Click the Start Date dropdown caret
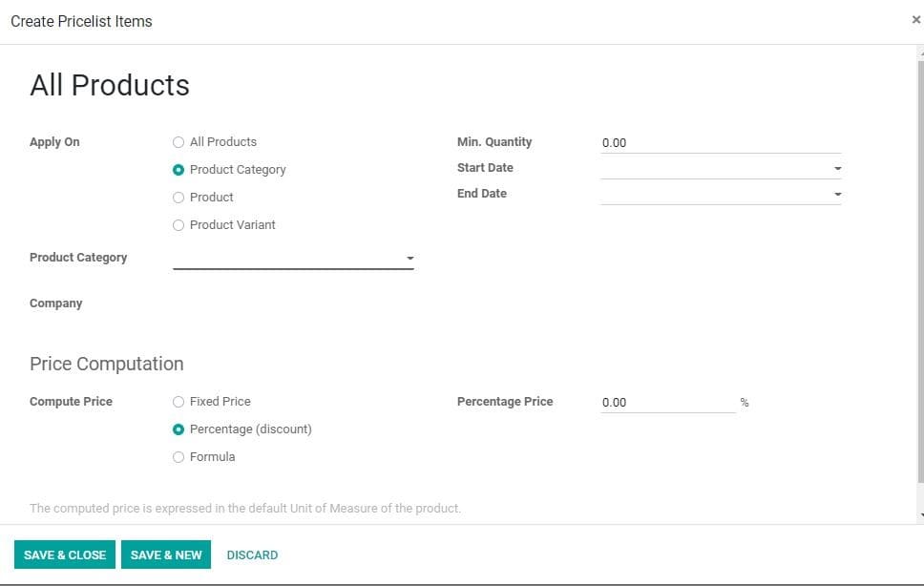This screenshot has width=924, height=586. tap(837, 169)
